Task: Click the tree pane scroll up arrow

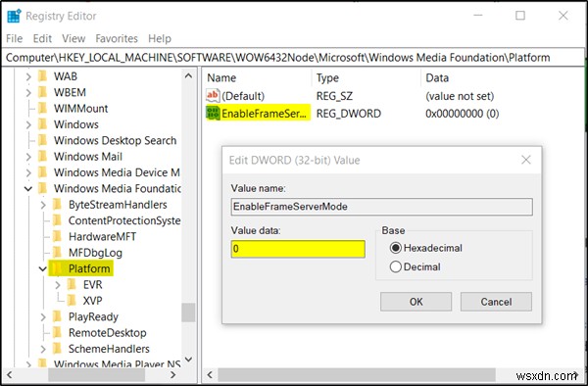Action: tap(188, 76)
